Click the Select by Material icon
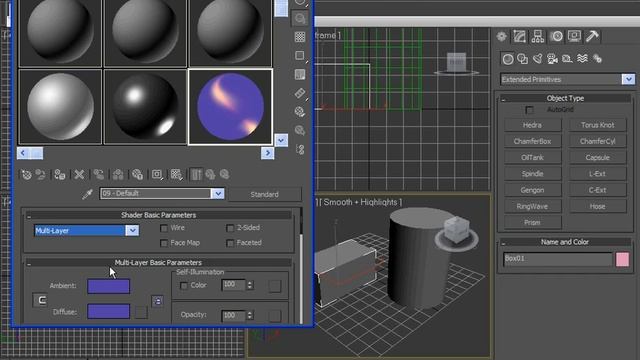Screen dimensions: 640x360 pyautogui.click(x=300, y=131)
